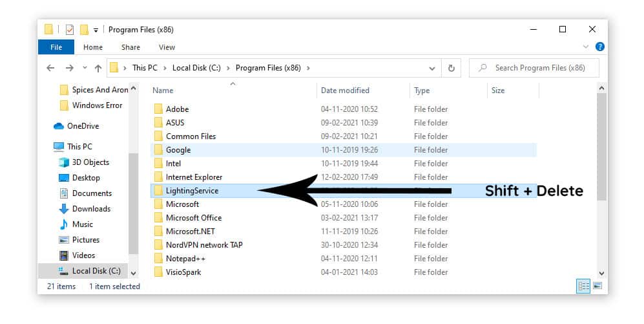Open Pictures in the navigation pane
644x324 pixels.
(x=79, y=240)
